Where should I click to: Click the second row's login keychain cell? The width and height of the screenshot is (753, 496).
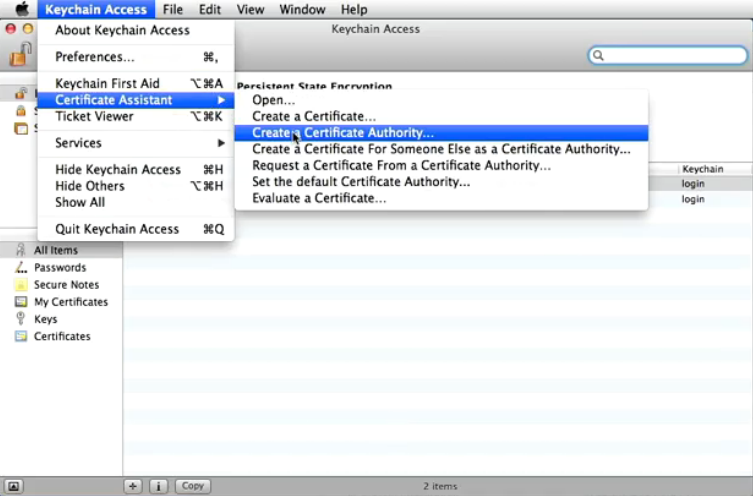pyautogui.click(x=693, y=199)
